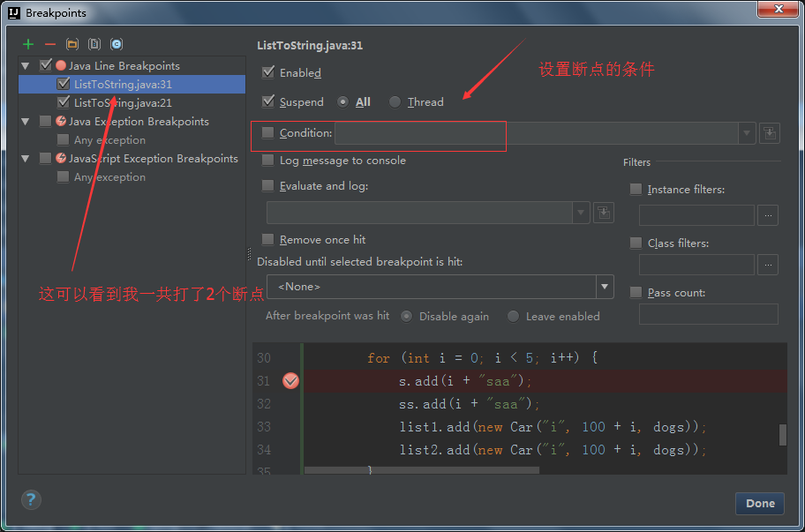The height and width of the screenshot is (532, 805).
Task: Disable the Enabled checkbox
Action: tap(267, 72)
